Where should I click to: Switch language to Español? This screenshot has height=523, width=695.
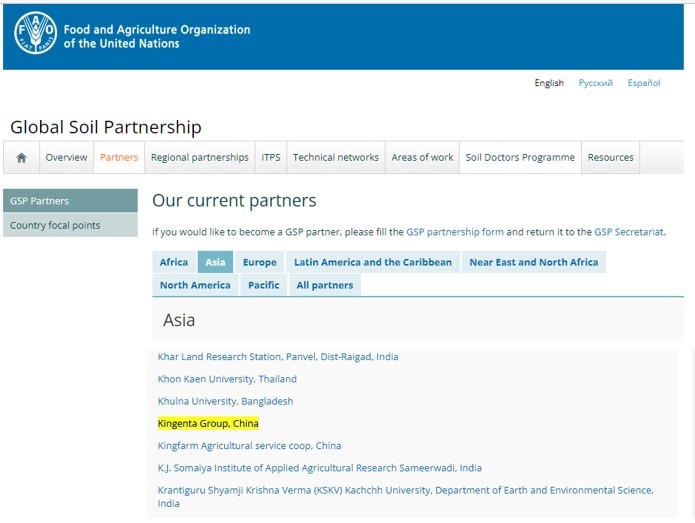[x=644, y=83]
